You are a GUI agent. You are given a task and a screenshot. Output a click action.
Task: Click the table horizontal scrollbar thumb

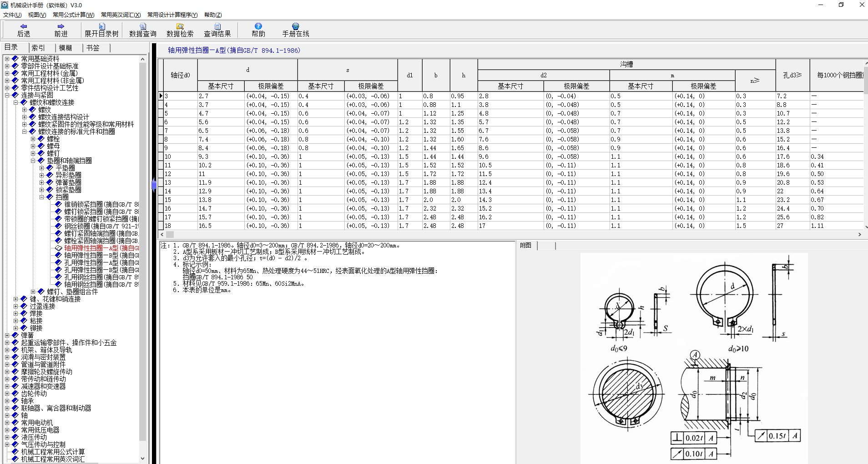[x=170, y=235]
